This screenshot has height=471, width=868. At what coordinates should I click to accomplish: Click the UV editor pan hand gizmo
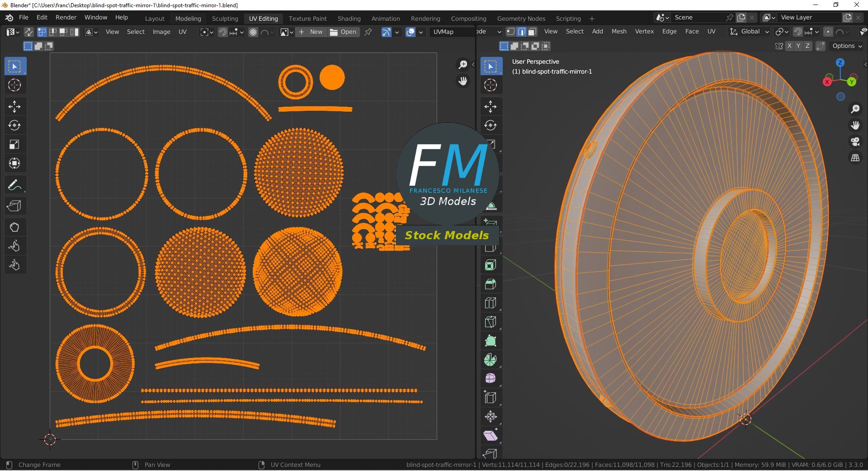click(463, 81)
